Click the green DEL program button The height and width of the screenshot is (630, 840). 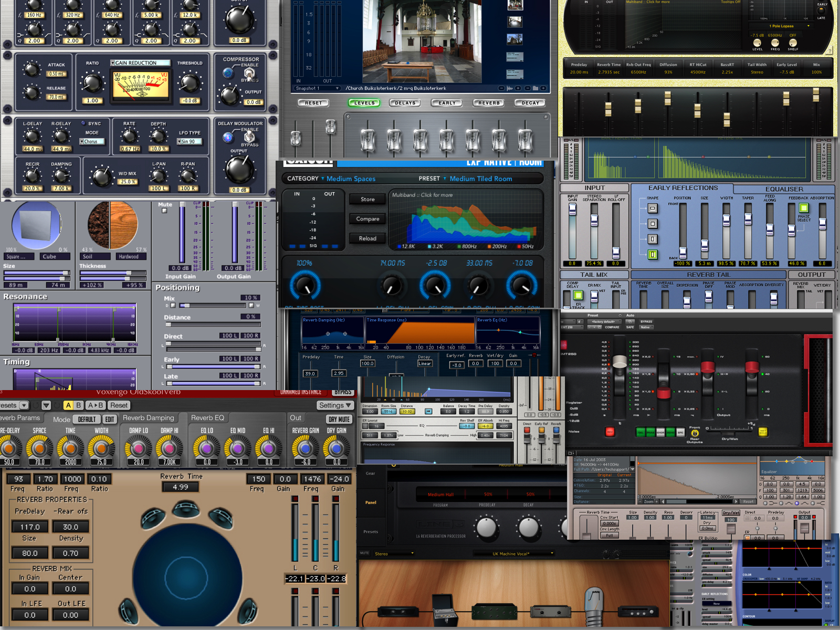(640, 432)
